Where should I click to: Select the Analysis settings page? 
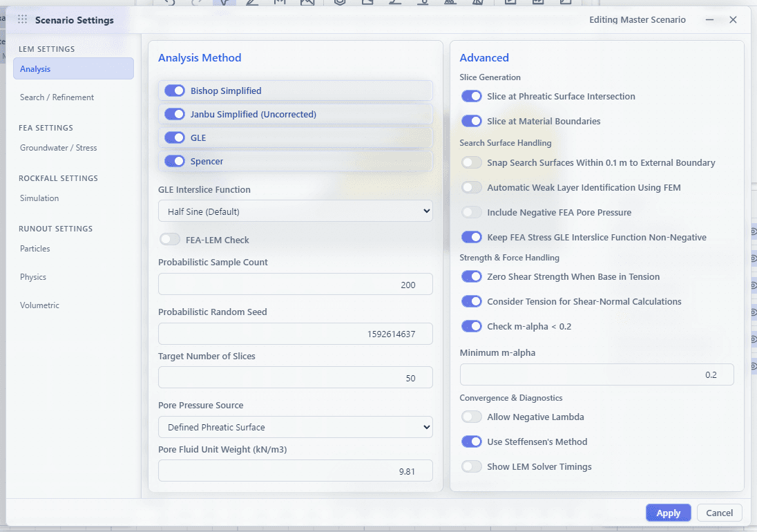73,68
